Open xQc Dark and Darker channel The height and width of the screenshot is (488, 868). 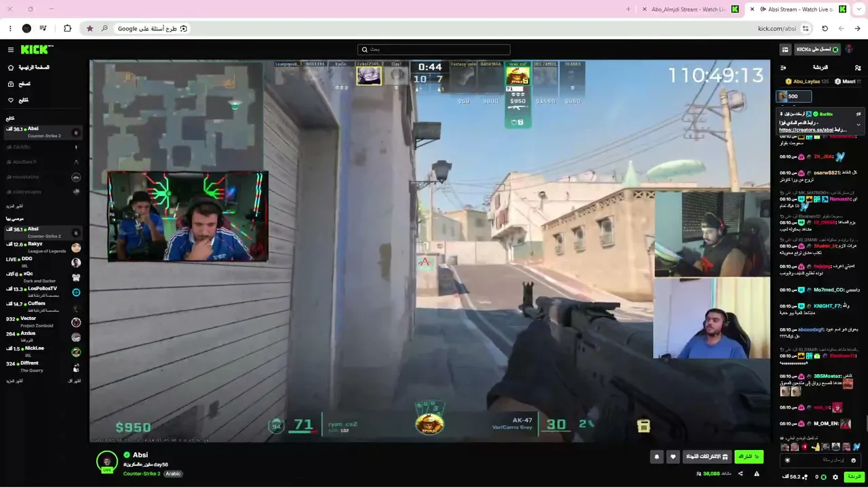pyautogui.click(x=43, y=277)
